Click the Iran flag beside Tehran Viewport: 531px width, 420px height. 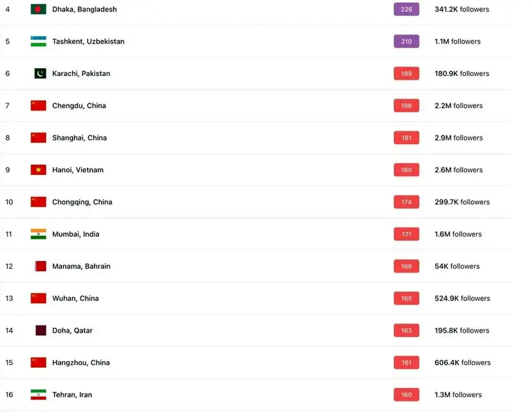[38, 395]
